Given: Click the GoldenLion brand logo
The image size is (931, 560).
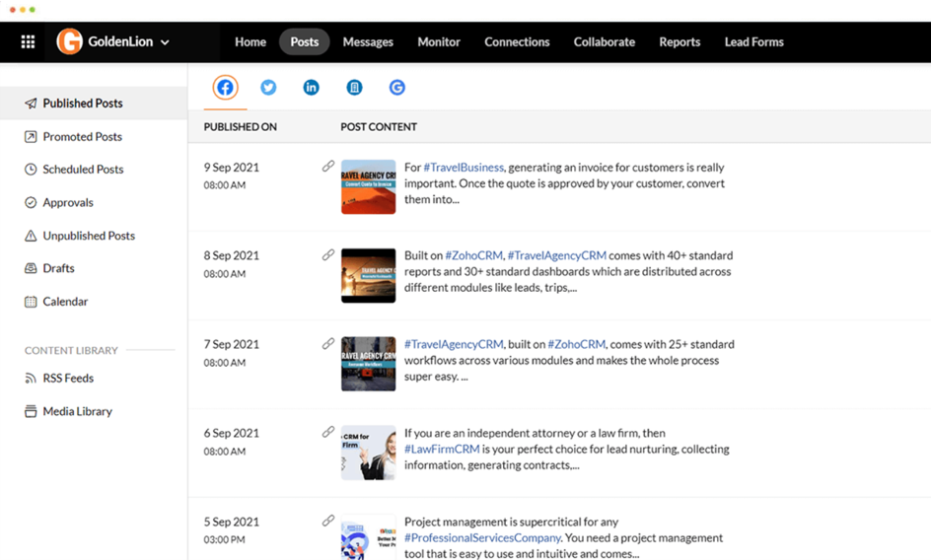Looking at the screenshot, I should coord(69,41).
